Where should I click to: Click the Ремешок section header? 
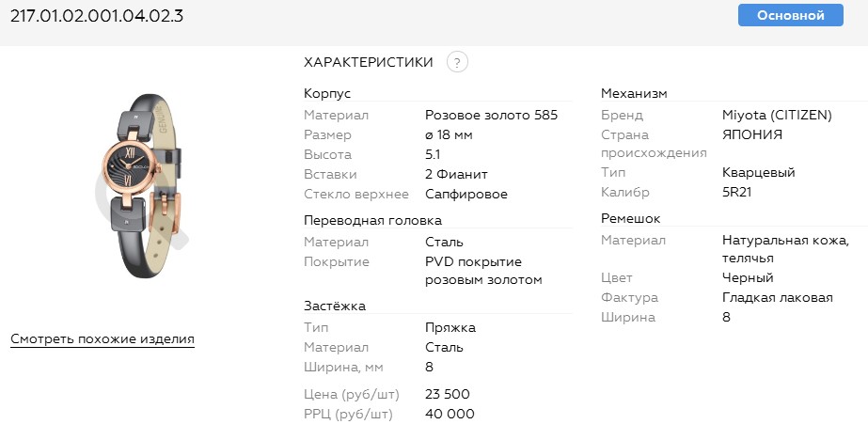coord(631,218)
